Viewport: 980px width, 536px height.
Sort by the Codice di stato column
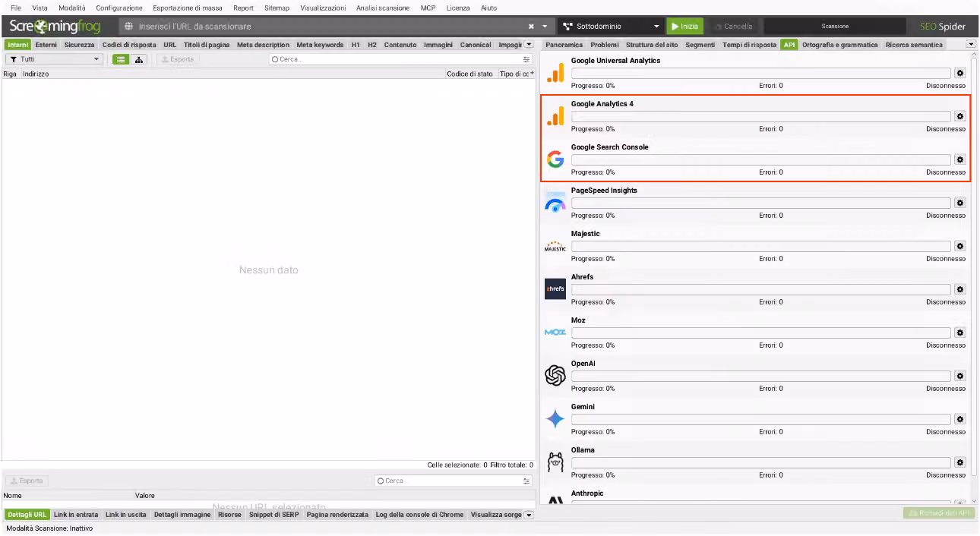(x=469, y=74)
